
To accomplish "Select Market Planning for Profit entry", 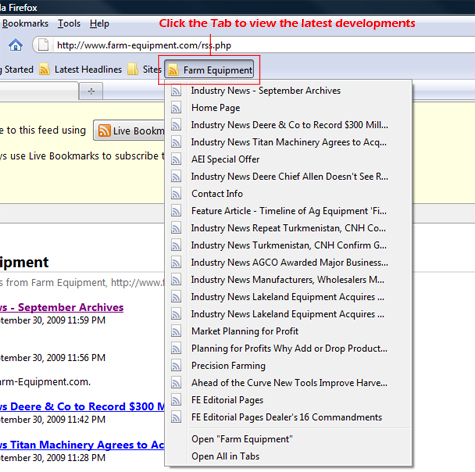I will 289,331.
